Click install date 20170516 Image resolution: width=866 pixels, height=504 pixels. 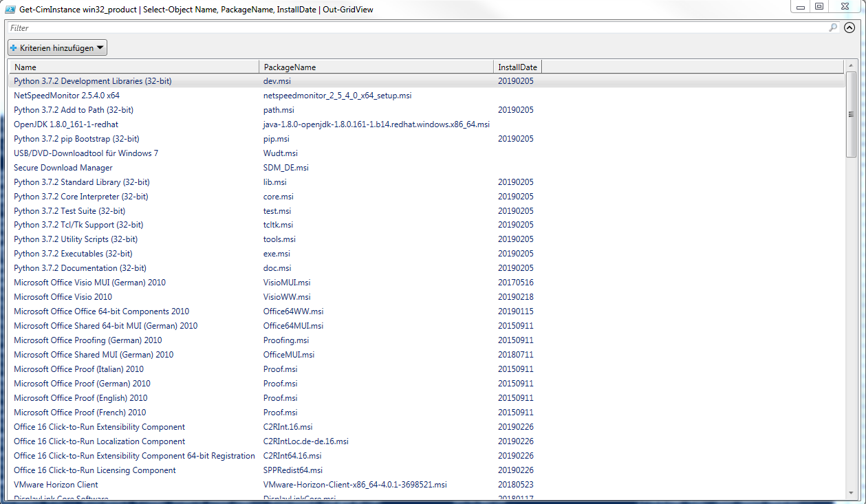[516, 283]
